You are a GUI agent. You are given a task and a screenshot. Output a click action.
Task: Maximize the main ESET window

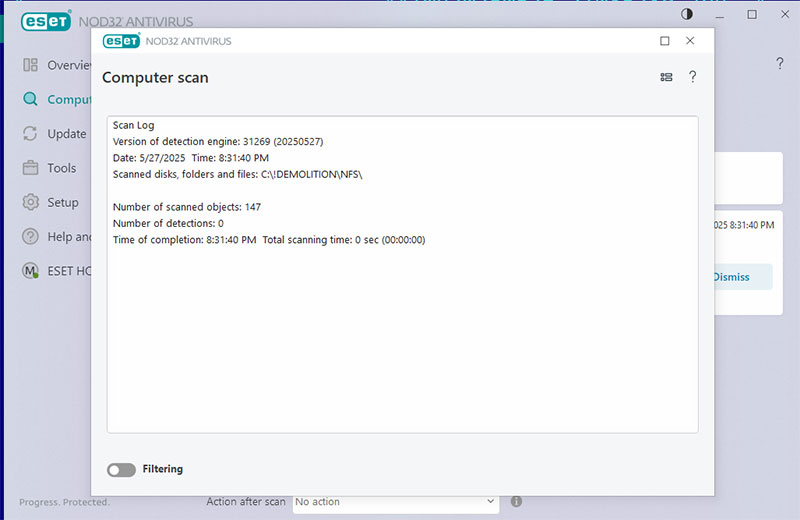pyautogui.click(x=752, y=14)
